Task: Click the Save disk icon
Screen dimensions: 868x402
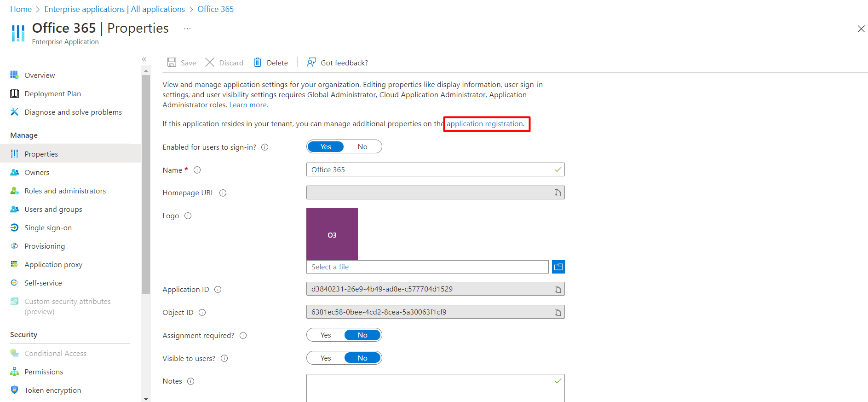Action: point(172,62)
